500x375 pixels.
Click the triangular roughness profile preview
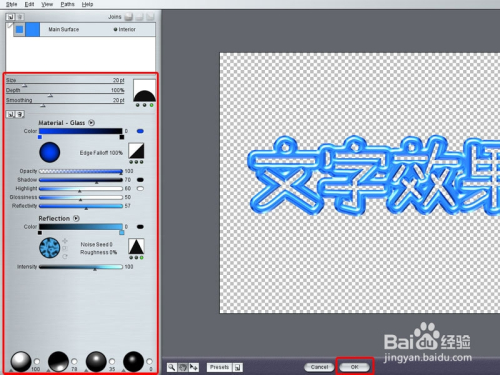point(136,246)
